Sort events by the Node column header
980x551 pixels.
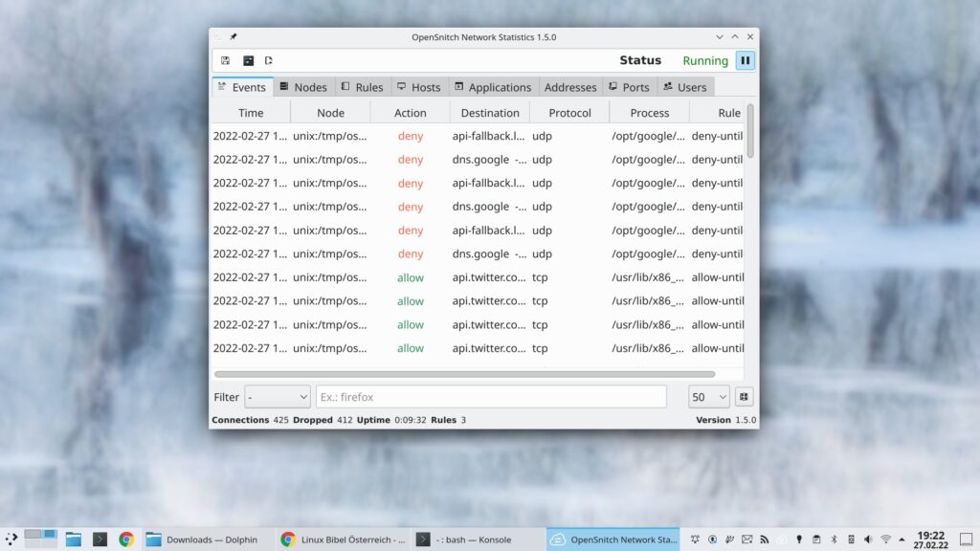pyautogui.click(x=330, y=113)
